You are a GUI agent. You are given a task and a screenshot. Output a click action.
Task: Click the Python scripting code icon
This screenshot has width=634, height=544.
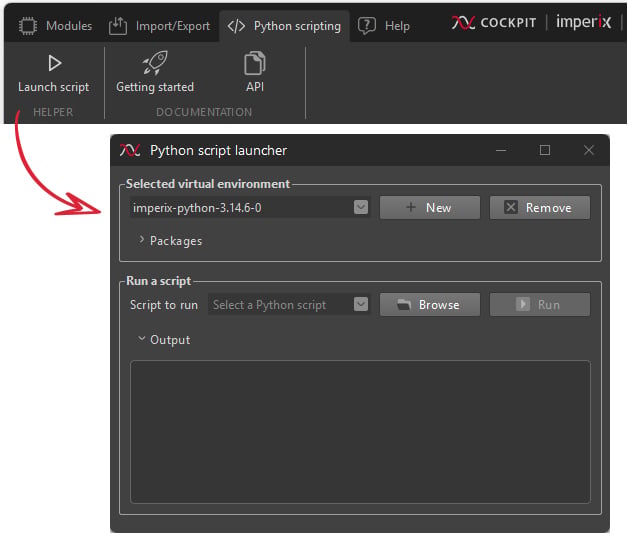[236, 26]
